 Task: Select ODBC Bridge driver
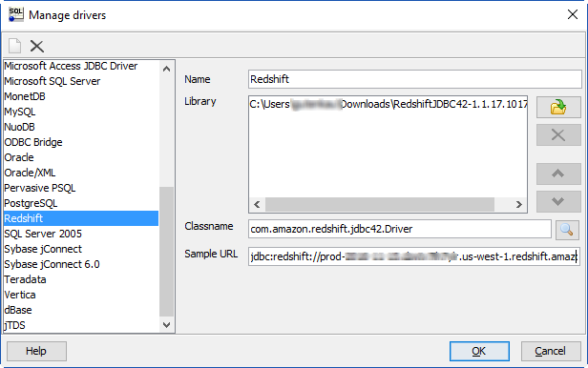pos(81,142)
